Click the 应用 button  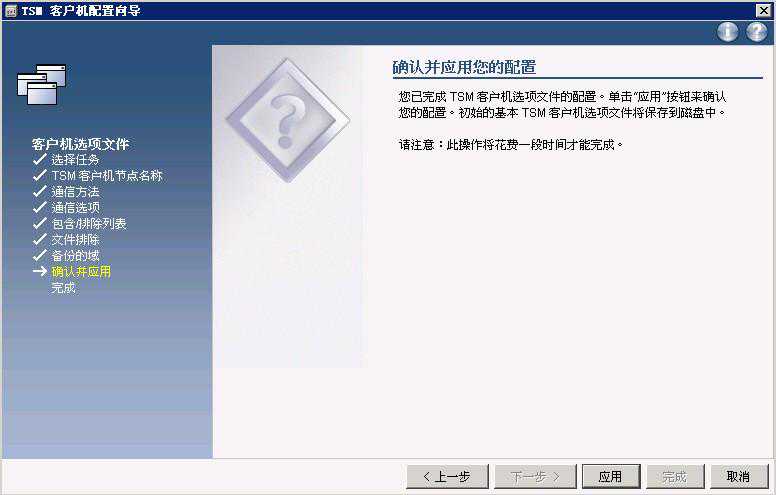coord(611,476)
